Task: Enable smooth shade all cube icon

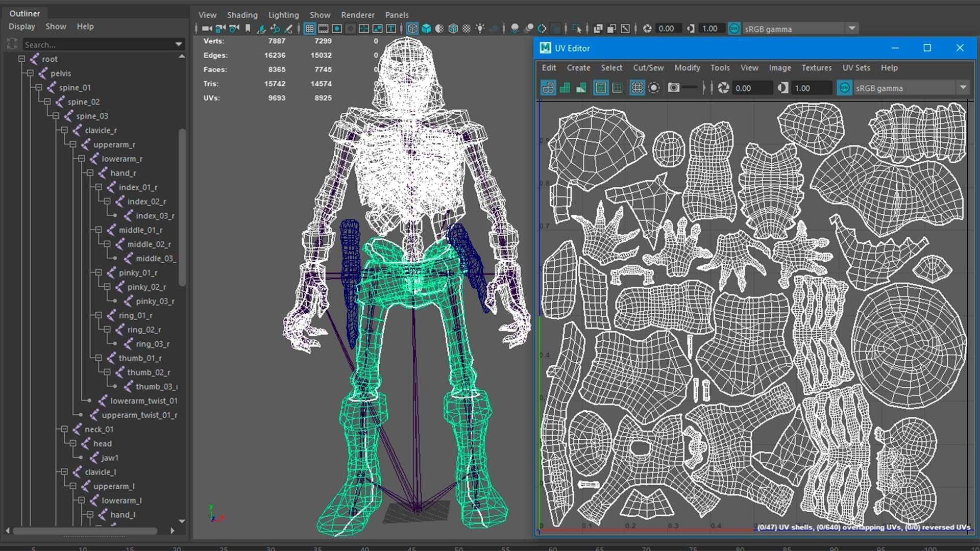Action: [x=426, y=29]
